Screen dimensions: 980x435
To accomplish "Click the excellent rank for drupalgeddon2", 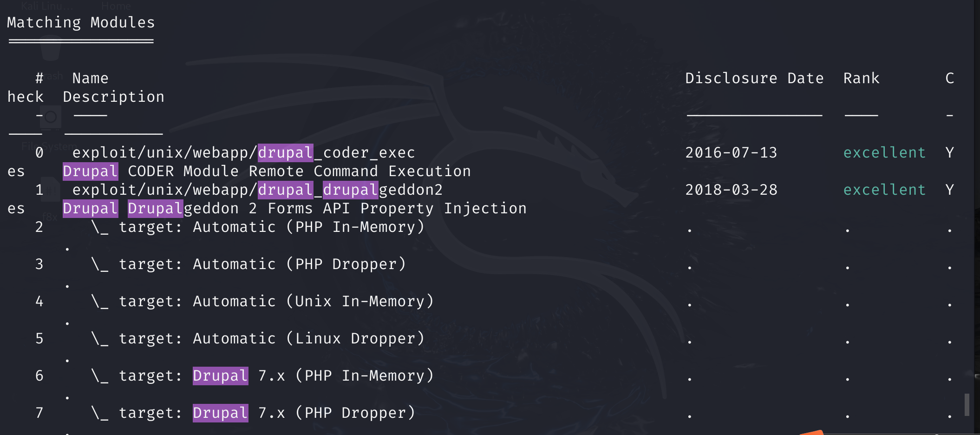I will [884, 190].
